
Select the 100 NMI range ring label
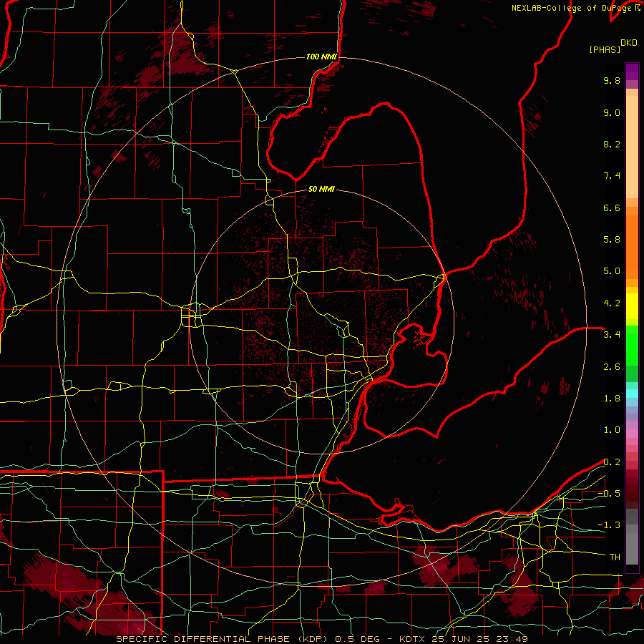321,57
